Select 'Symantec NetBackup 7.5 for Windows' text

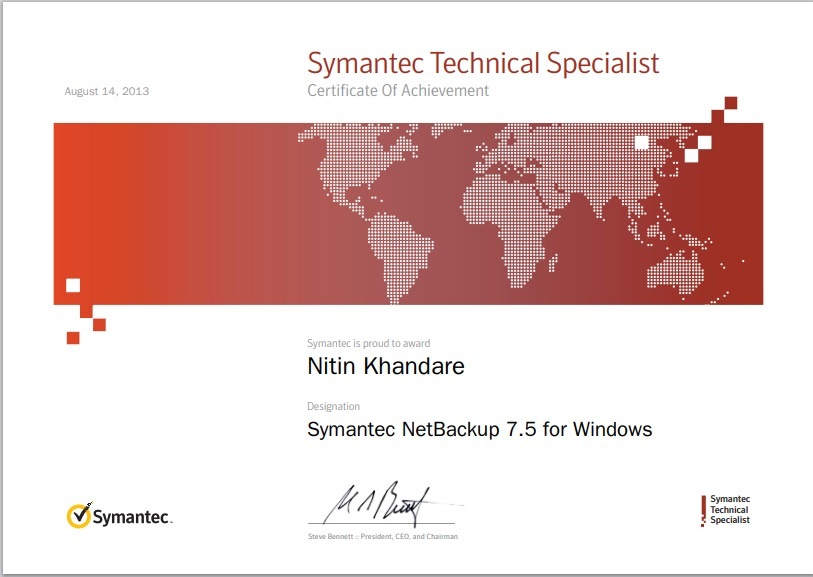click(480, 429)
